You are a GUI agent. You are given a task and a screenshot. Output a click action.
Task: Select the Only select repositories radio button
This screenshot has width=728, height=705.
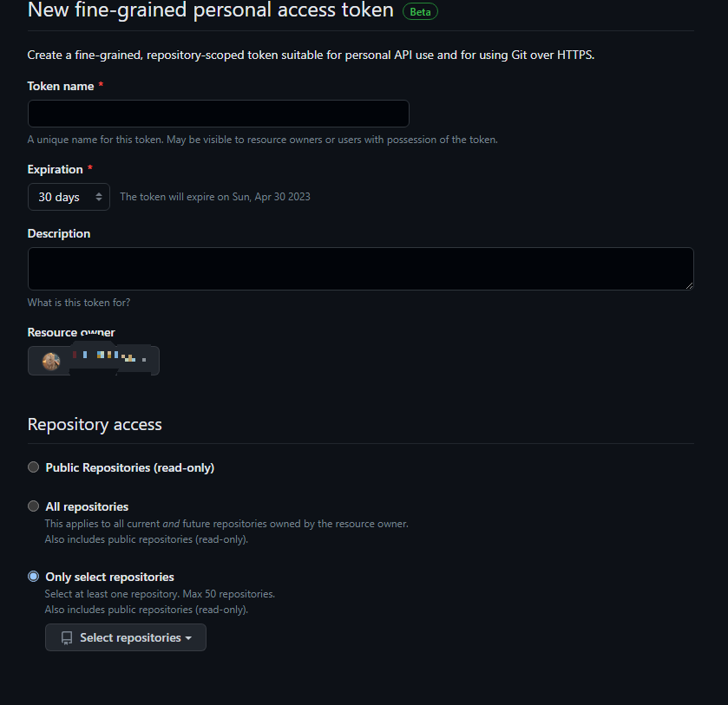[x=34, y=577]
